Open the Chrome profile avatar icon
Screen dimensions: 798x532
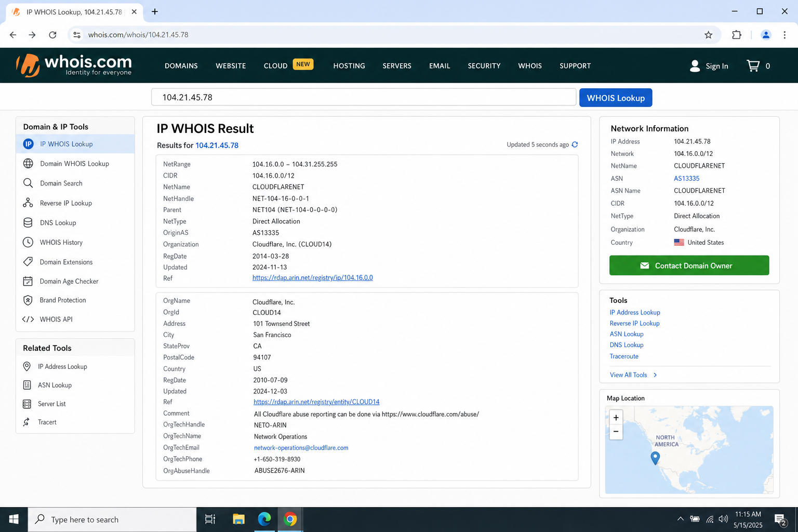766,35
